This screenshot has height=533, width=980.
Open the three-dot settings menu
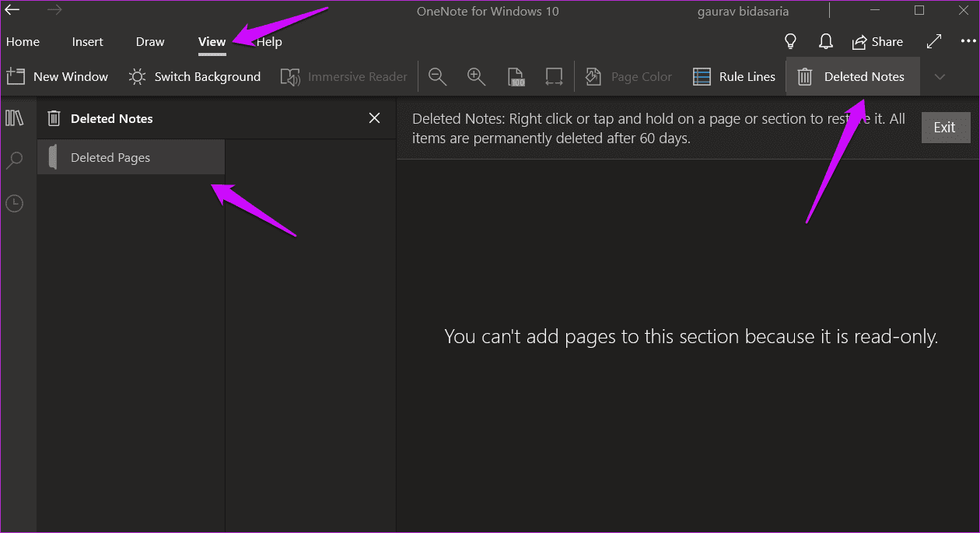[968, 42]
